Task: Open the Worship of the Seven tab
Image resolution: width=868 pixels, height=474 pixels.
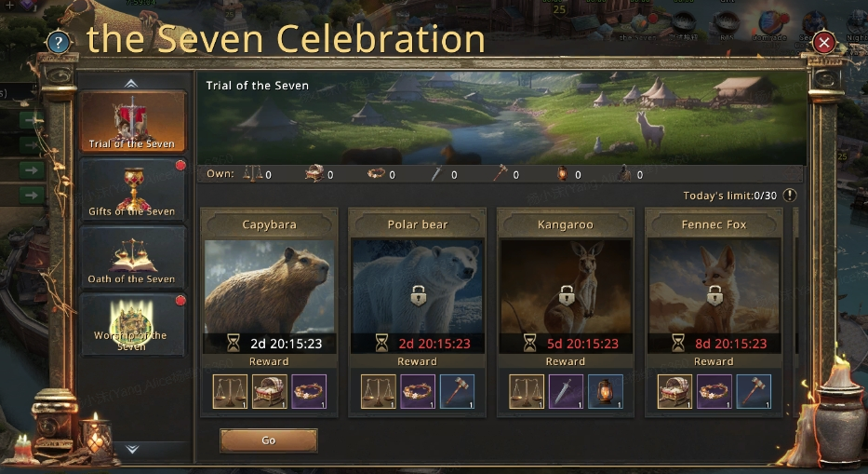Action: (132, 325)
